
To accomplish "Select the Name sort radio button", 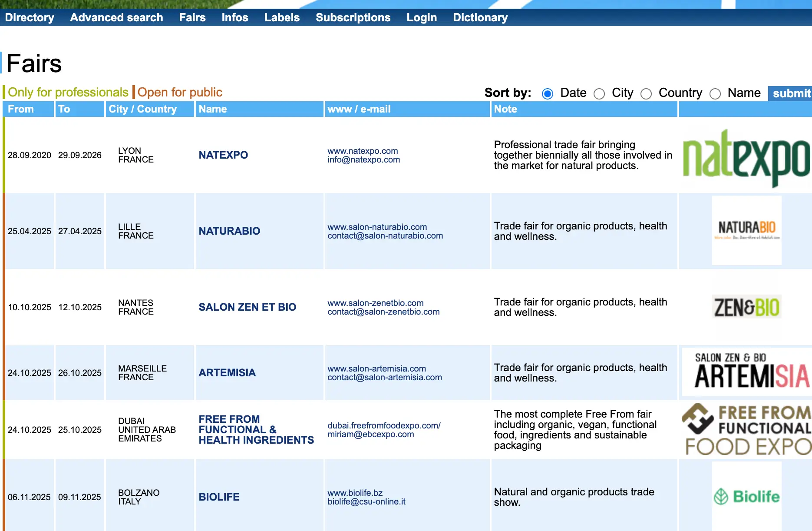I will click(715, 93).
